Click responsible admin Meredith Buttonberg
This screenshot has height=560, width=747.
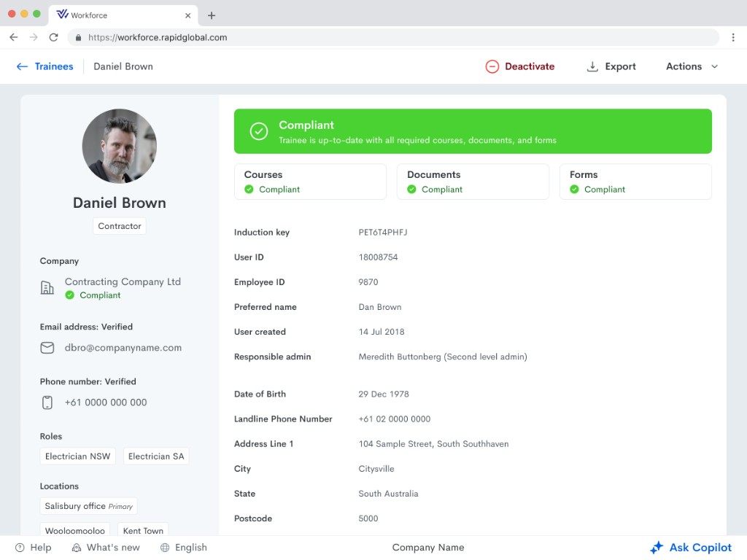(x=443, y=357)
